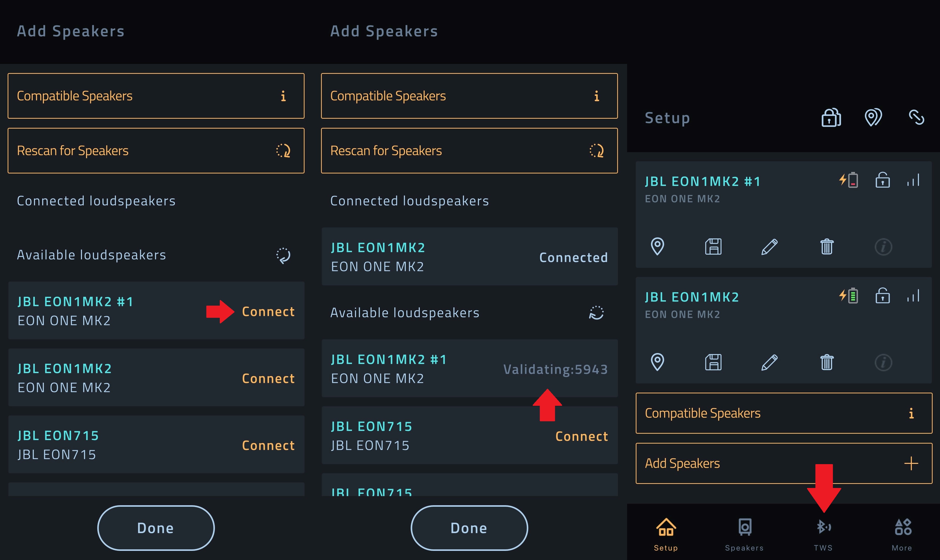Locate JBL EON1MK2 #1 with pin icon
Viewport: 940px width, 560px height.
(x=657, y=247)
